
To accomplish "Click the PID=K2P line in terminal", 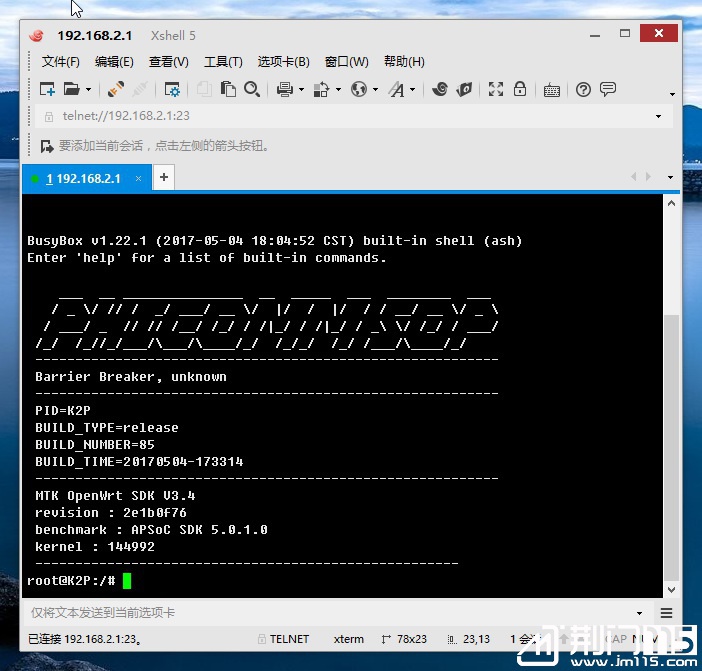I will click(63, 410).
